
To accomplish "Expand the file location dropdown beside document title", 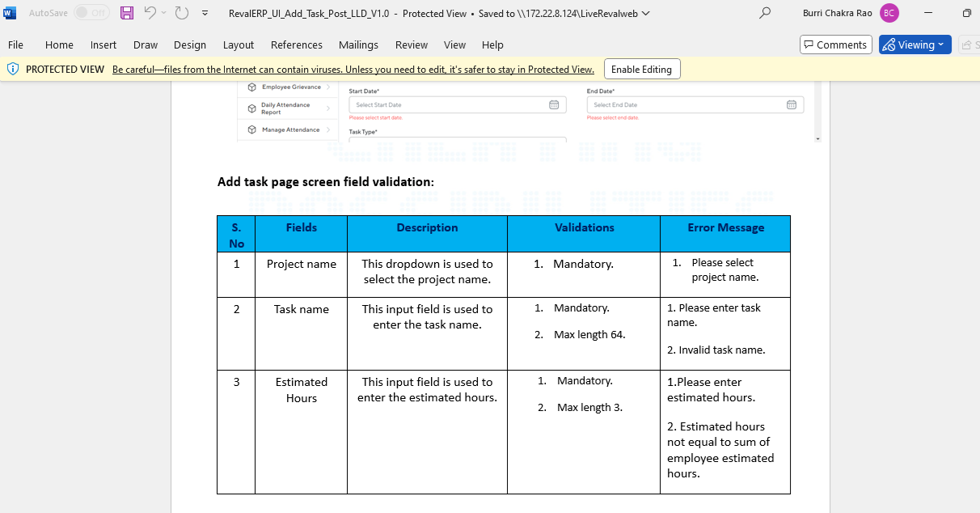I will tap(644, 13).
